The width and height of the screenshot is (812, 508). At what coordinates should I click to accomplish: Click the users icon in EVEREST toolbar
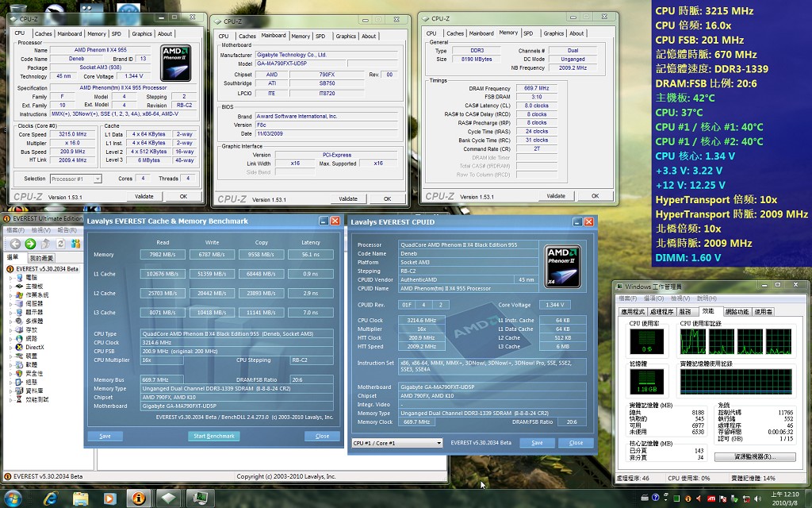[75, 244]
